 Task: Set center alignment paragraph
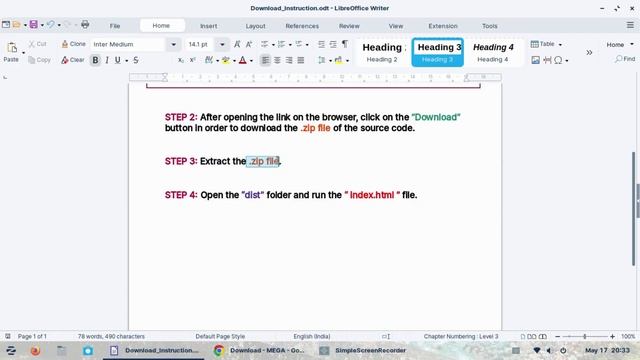coord(277,60)
